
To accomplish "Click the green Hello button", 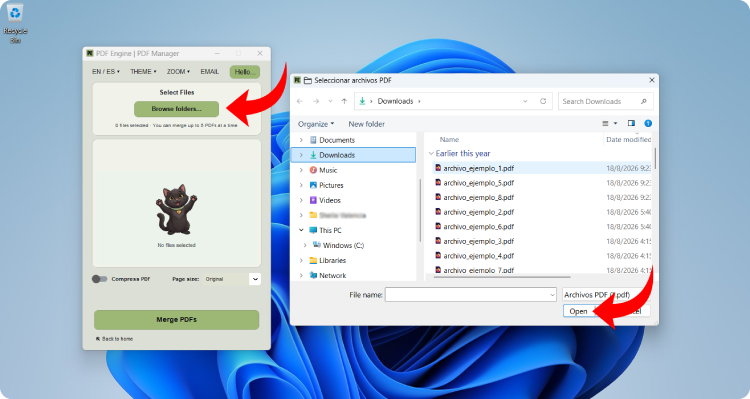I will pyautogui.click(x=244, y=72).
